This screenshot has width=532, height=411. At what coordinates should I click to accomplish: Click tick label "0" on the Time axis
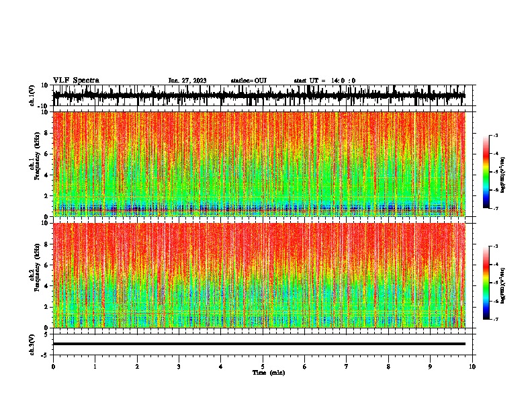pos(53,367)
